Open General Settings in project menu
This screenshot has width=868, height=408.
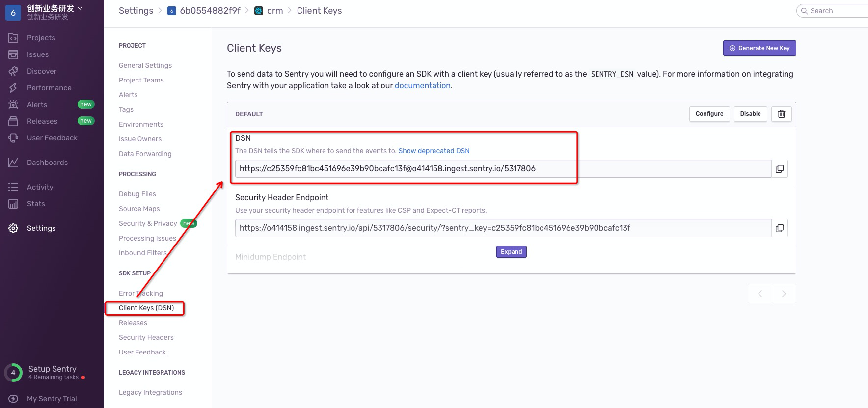click(x=145, y=65)
